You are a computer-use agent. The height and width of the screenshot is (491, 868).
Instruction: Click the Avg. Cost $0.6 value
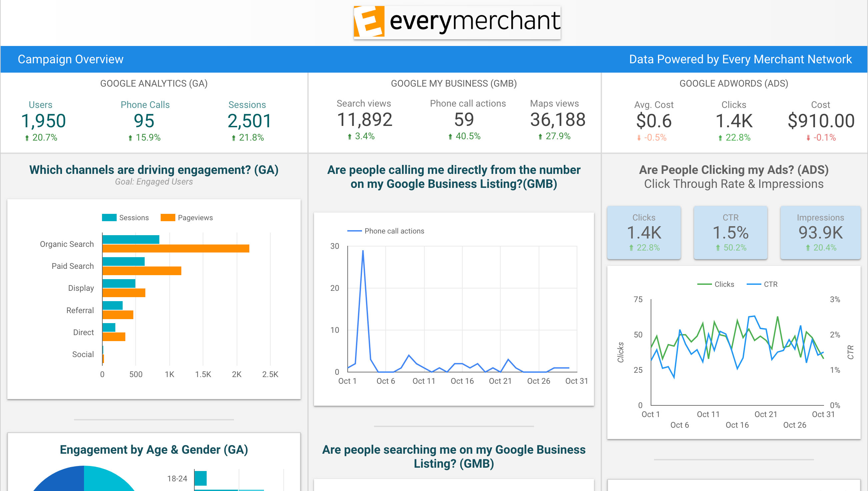(654, 121)
